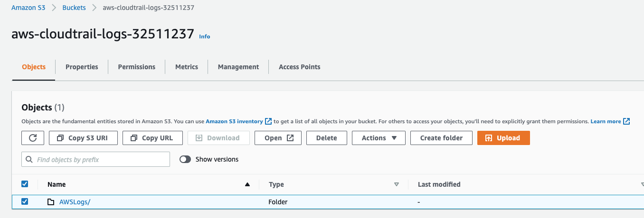644x218 pixels.
Task: Enable the Show versions toggle
Action: click(x=185, y=159)
